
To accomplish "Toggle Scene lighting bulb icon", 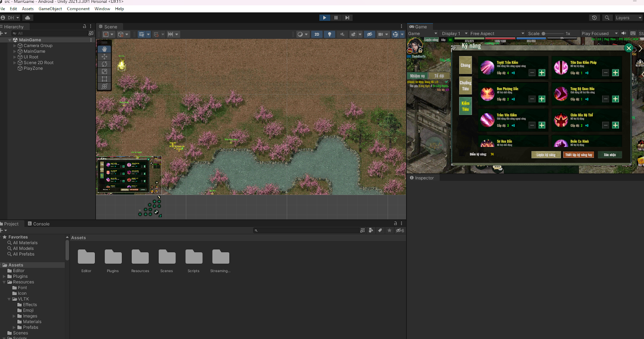I will [x=330, y=34].
